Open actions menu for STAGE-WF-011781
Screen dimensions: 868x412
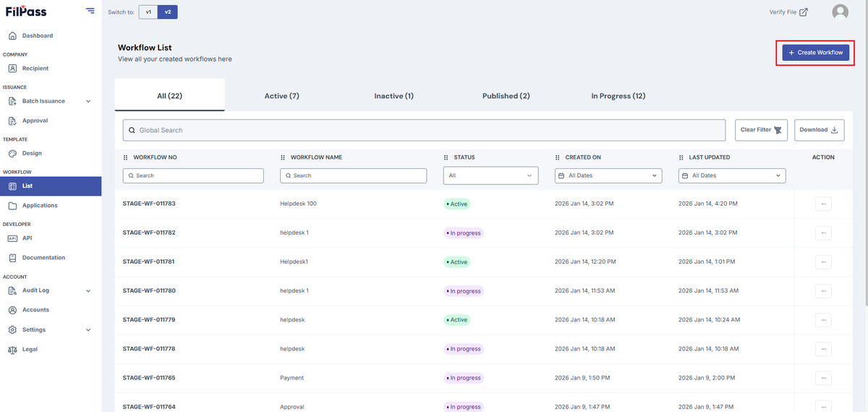tap(823, 262)
